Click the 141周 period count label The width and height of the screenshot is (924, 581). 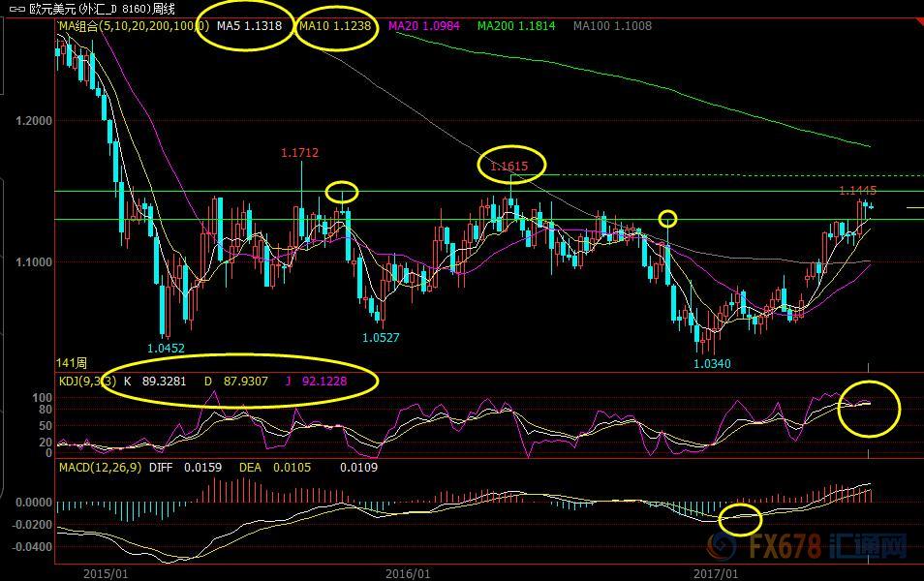tap(74, 363)
